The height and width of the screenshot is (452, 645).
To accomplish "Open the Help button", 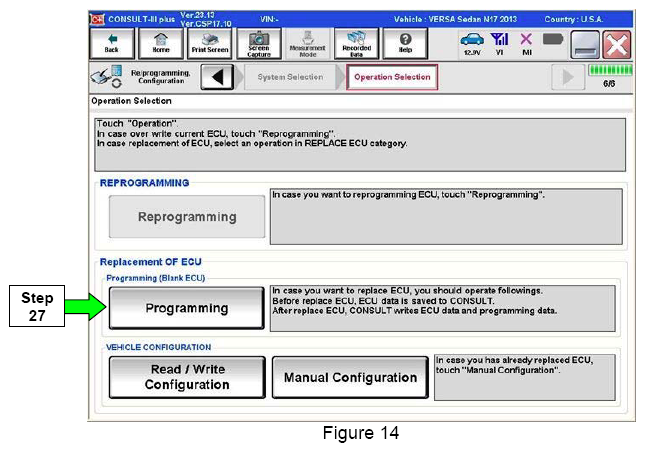I will (x=405, y=41).
